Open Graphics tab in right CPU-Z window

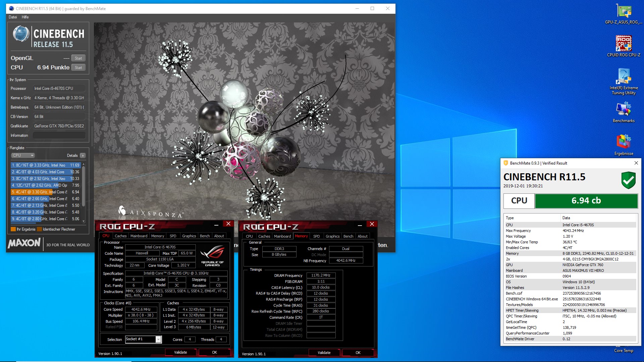point(332,236)
